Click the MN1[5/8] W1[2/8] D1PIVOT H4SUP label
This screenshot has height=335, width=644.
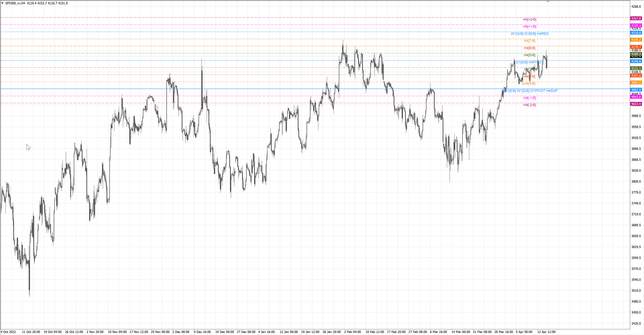pos(529,91)
